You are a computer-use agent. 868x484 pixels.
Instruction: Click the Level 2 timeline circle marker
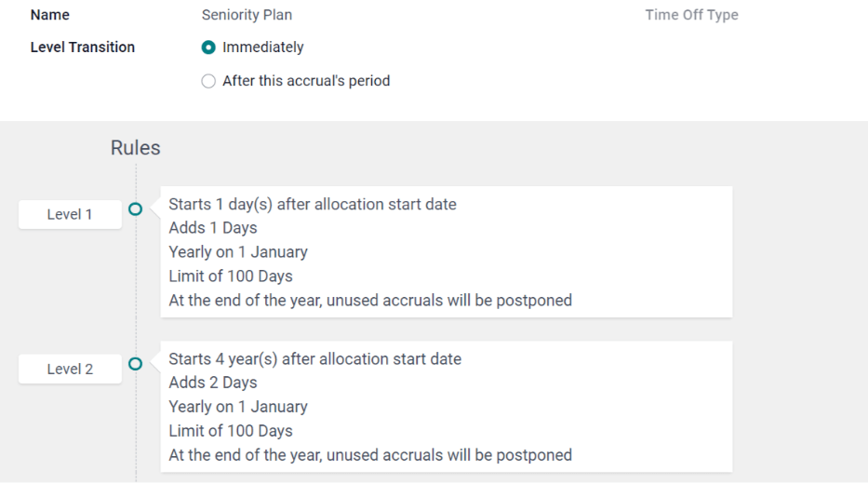coord(136,364)
